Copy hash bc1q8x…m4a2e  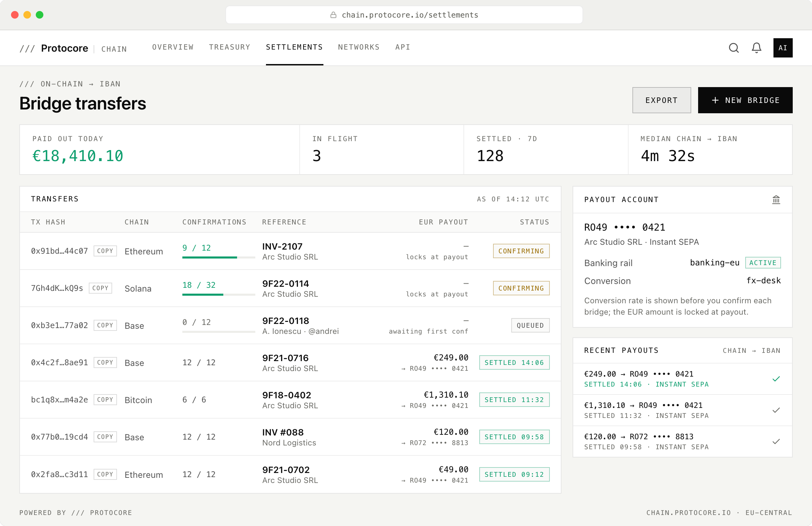105,400
